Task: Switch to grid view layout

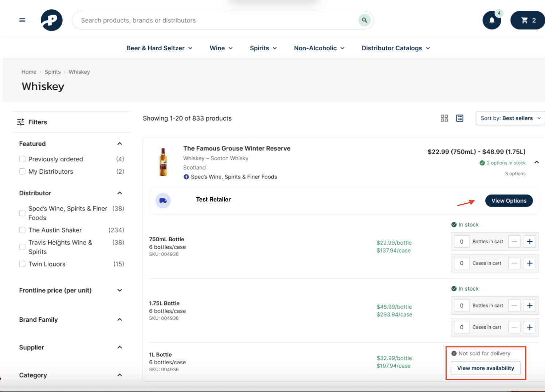Action: tap(444, 118)
